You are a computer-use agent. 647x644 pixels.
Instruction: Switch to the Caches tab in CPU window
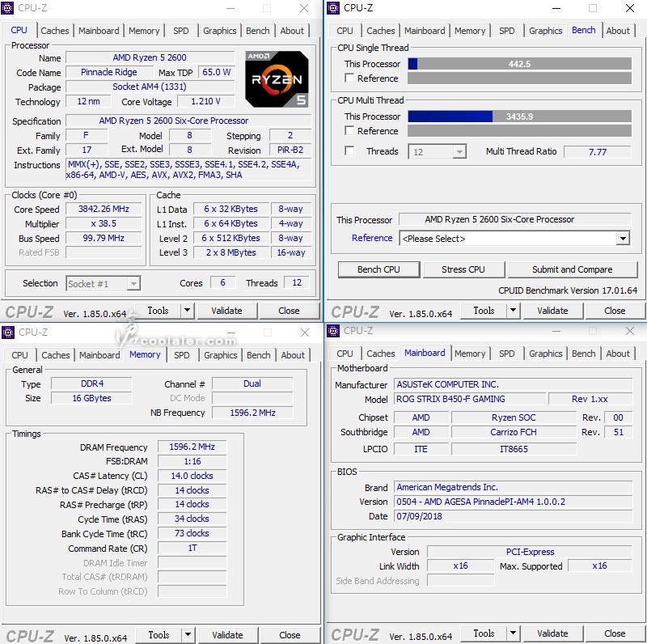pos(55,31)
